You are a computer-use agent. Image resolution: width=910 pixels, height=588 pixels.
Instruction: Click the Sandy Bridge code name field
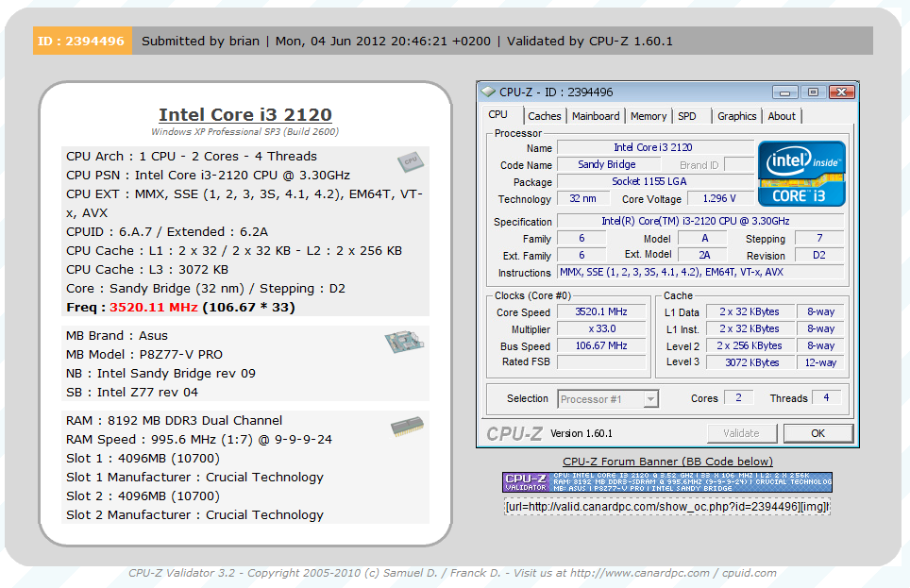point(608,164)
